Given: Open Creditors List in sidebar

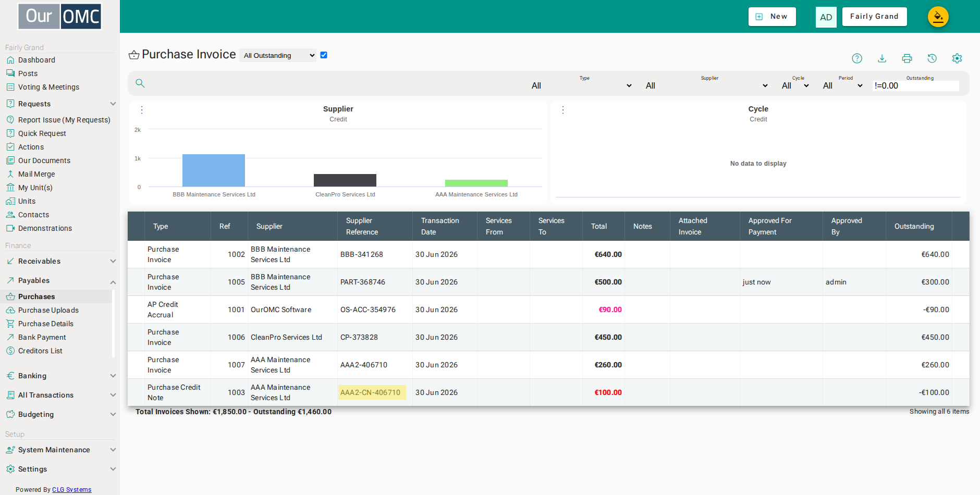Looking at the screenshot, I should (x=40, y=351).
